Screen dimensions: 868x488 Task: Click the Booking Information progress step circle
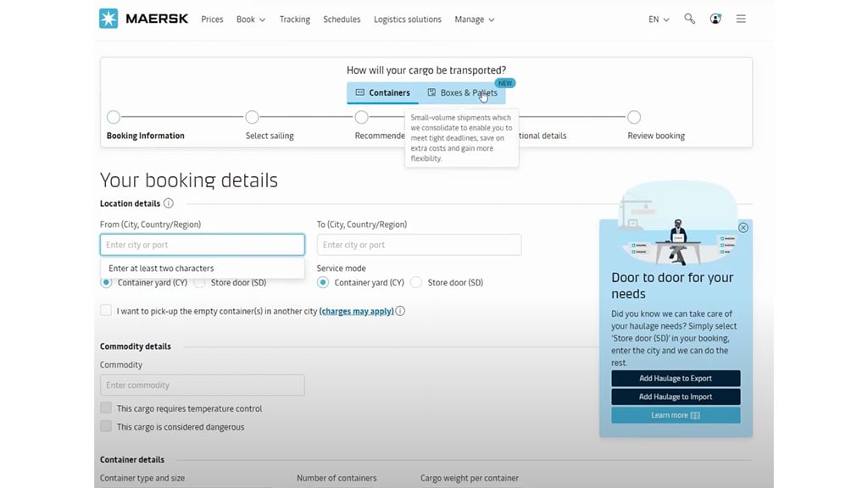coord(114,118)
